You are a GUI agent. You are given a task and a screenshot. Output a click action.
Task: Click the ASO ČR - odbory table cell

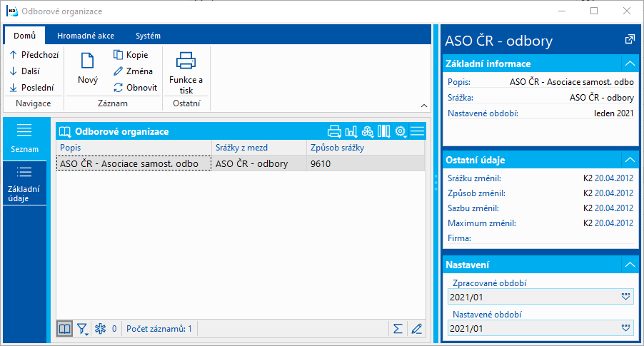pyautogui.click(x=258, y=163)
